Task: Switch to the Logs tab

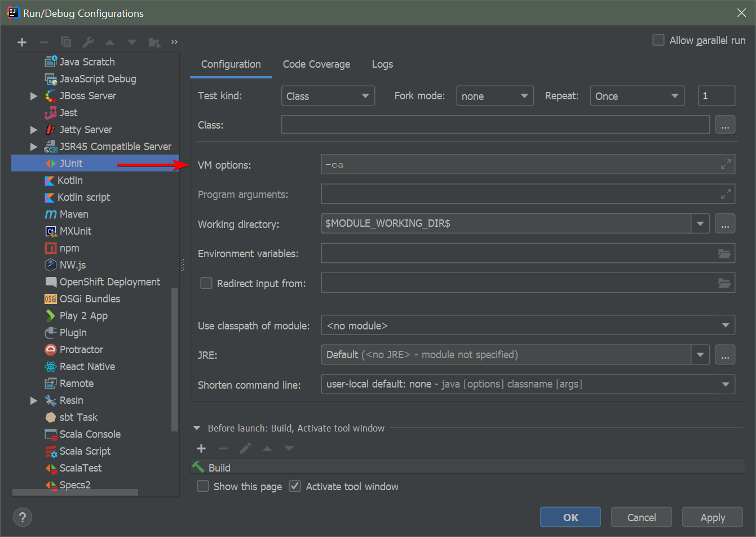Action: 382,64
